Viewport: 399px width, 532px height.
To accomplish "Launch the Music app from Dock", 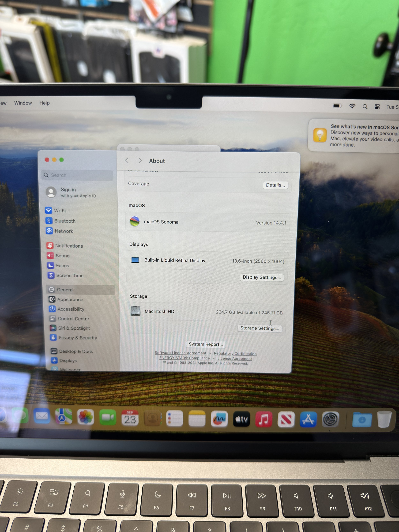I will (264, 419).
